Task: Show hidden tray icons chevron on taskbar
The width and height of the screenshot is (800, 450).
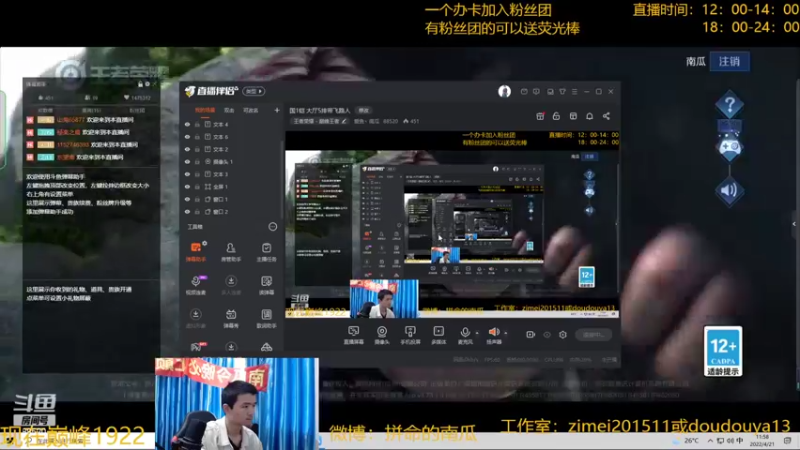Action: point(710,440)
